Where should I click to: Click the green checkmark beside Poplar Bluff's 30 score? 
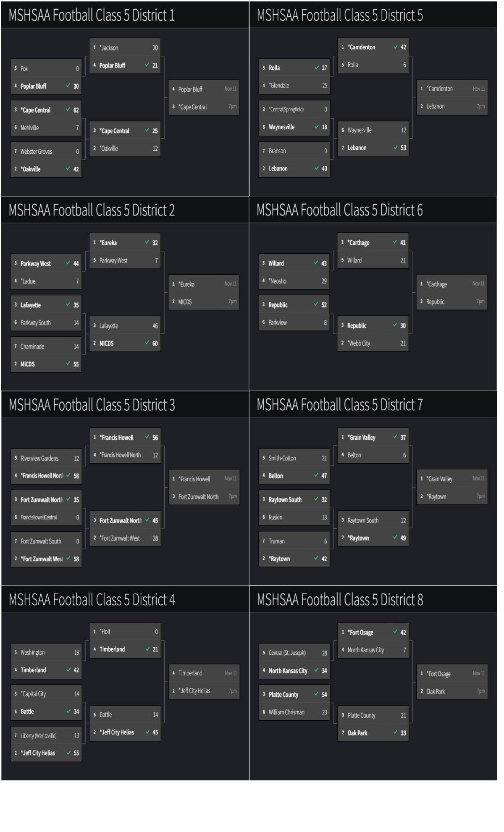(x=68, y=86)
